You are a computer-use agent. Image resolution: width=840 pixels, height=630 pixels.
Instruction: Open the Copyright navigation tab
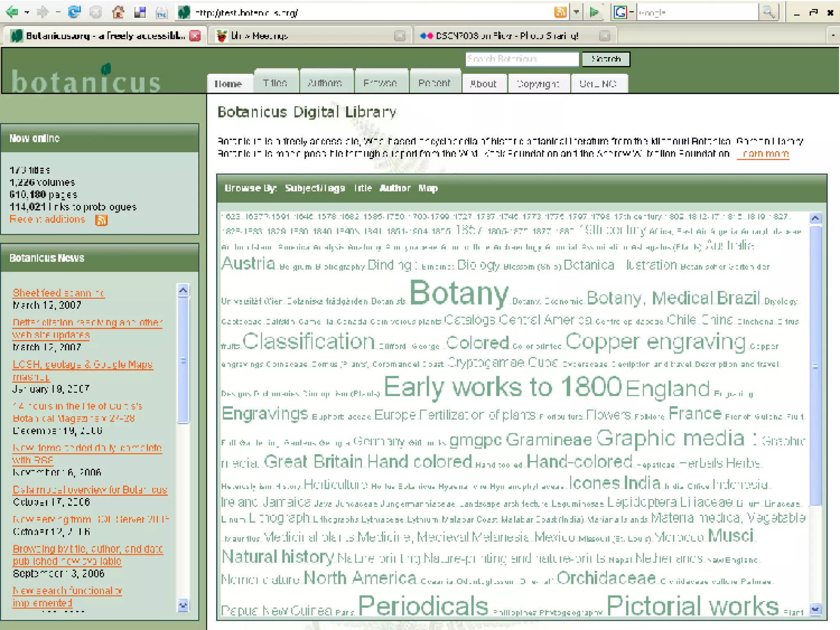539,84
